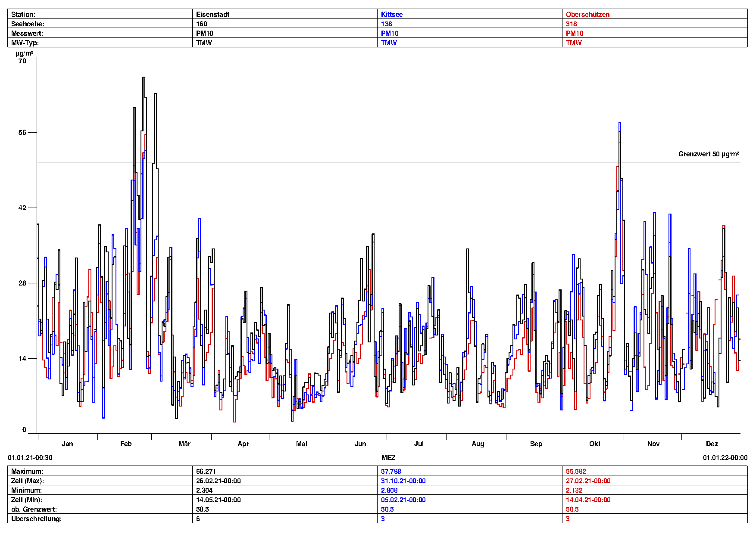Click the Eisenstadt station name in header
Image resolution: width=756 pixels, height=534 pixels.
coord(212,14)
